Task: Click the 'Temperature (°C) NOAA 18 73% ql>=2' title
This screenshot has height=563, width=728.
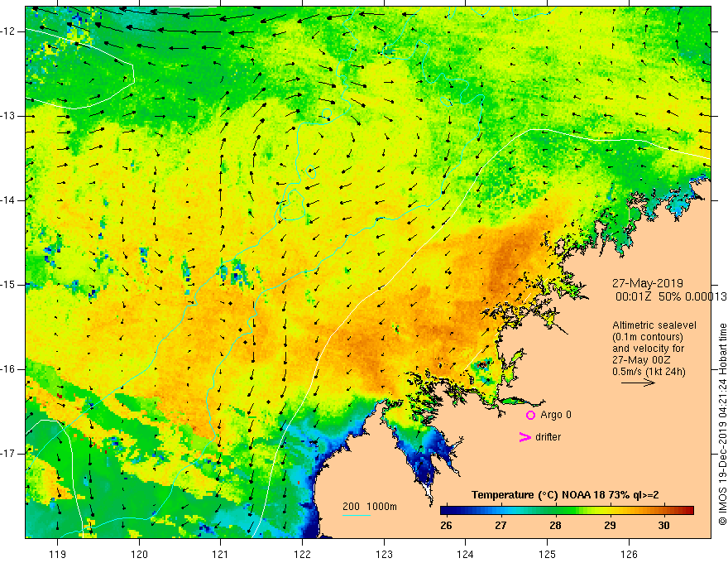Action: 565,495
